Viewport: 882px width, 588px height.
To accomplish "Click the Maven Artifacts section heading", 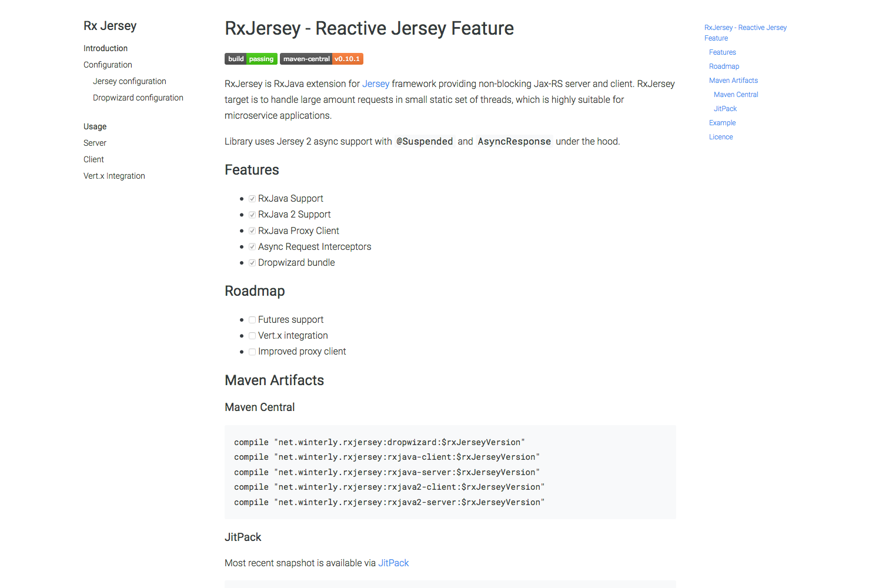I will (x=274, y=380).
